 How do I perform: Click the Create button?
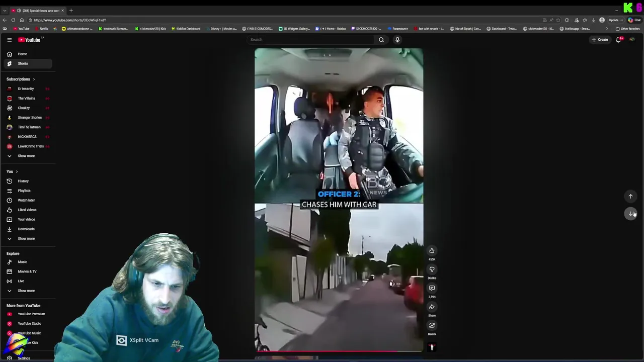pos(600,40)
